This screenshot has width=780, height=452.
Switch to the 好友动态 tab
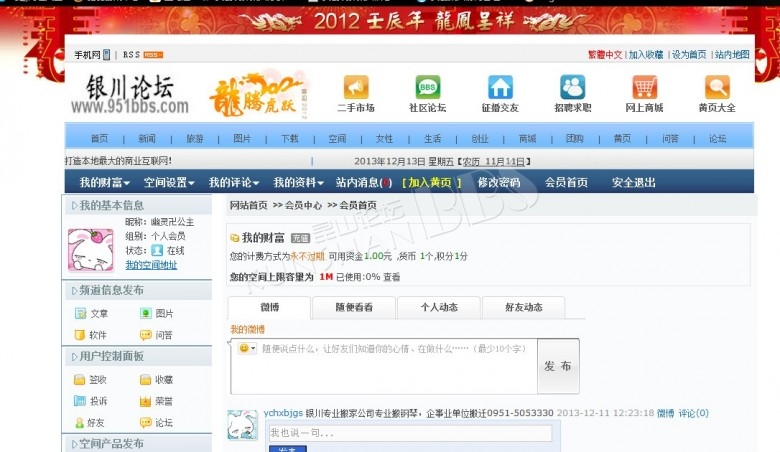tap(524, 307)
